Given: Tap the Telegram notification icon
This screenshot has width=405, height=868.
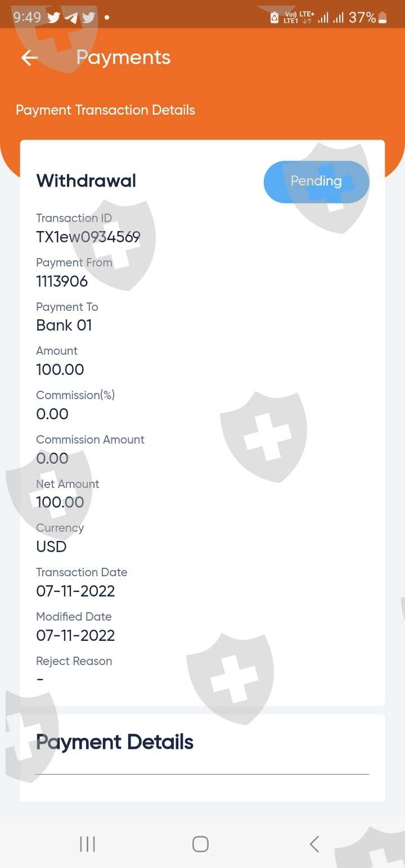Looking at the screenshot, I should (71, 17).
